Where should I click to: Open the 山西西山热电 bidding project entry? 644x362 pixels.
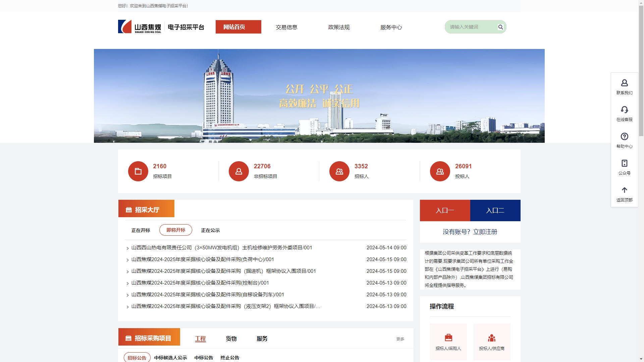[221, 248]
